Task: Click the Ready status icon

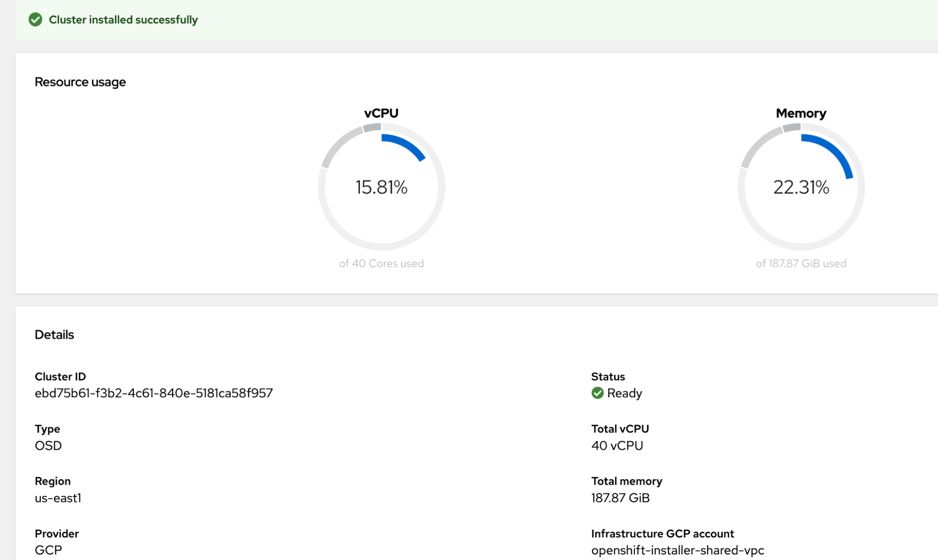Action: pos(597,394)
